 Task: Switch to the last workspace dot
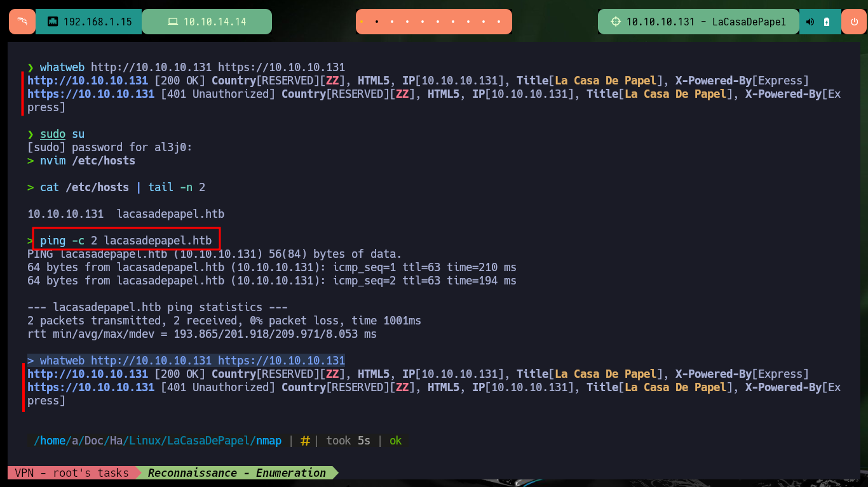point(499,22)
